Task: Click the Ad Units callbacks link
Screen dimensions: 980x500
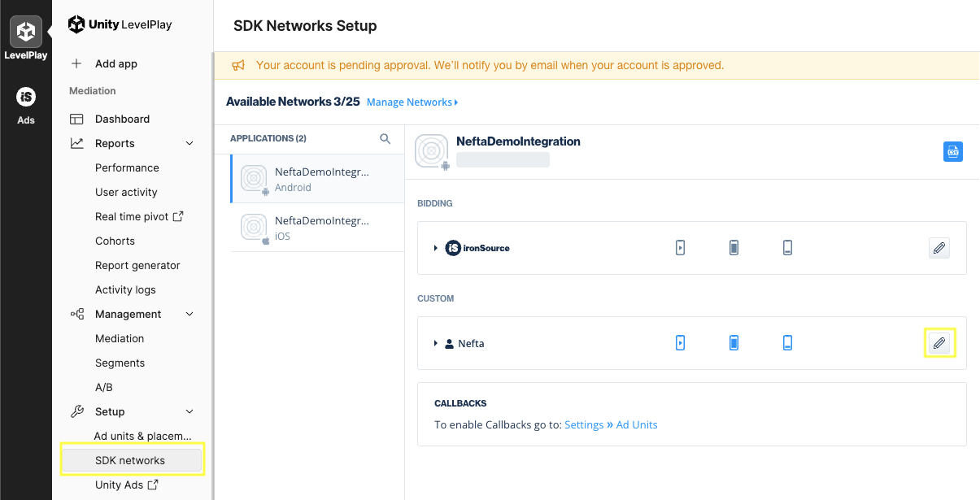Action: coord(637,424)
